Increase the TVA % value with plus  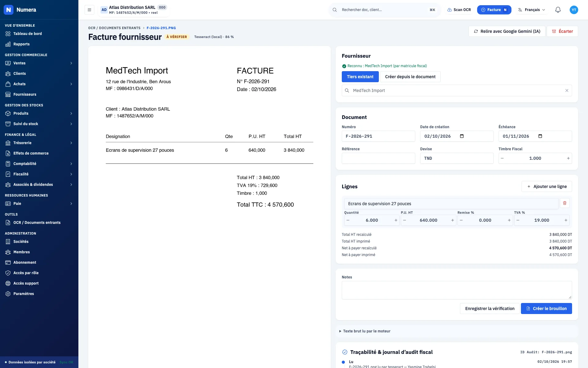pos(566,220)
